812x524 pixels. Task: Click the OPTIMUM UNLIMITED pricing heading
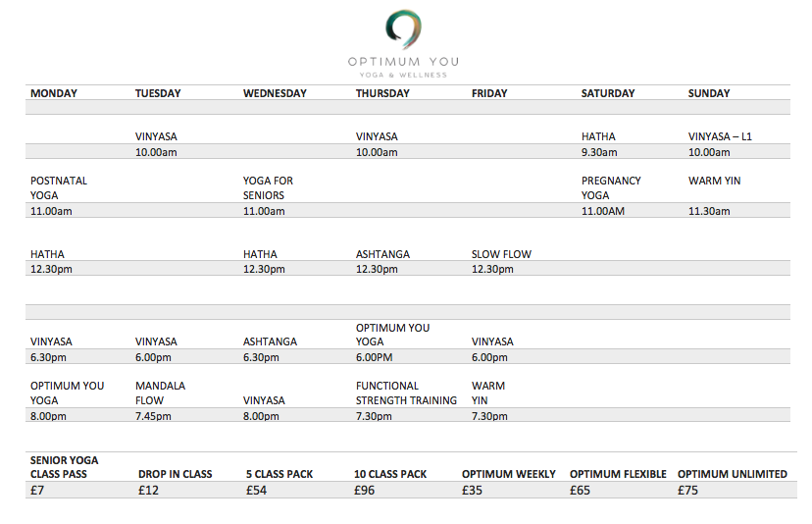coord(732,474)
